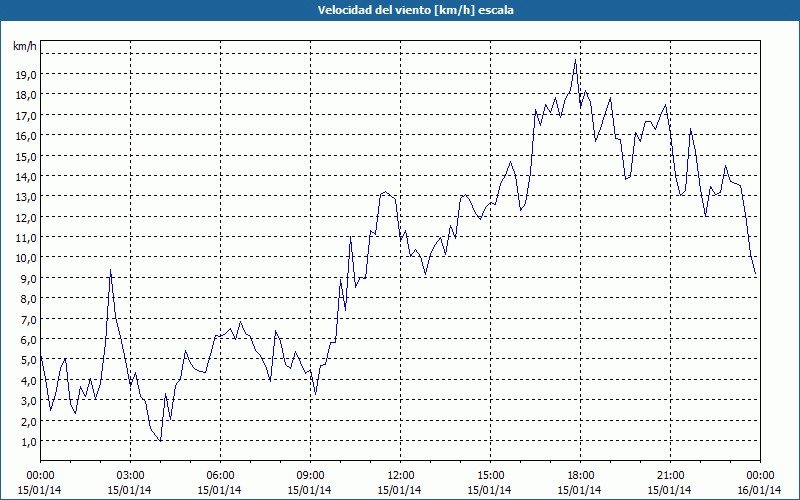Screen dimensions: 800x500
Task: Click the '18:00' time axis label
Action: 580,476
